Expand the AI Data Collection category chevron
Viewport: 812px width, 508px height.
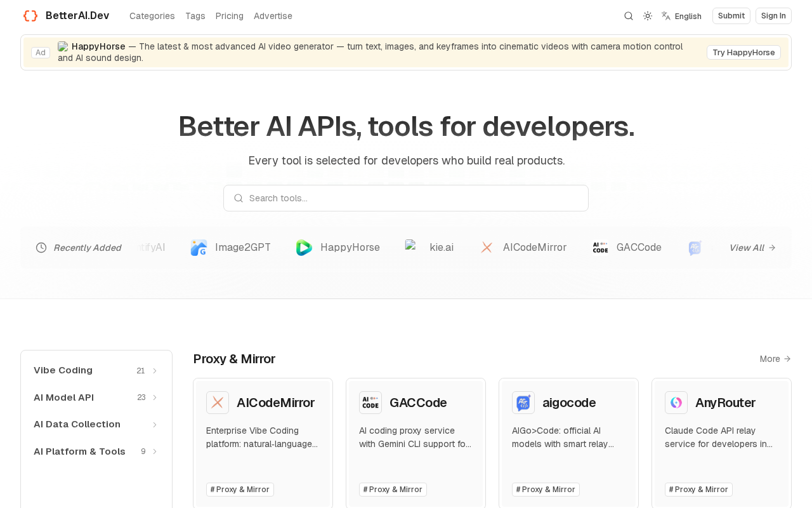click(155, 425)
